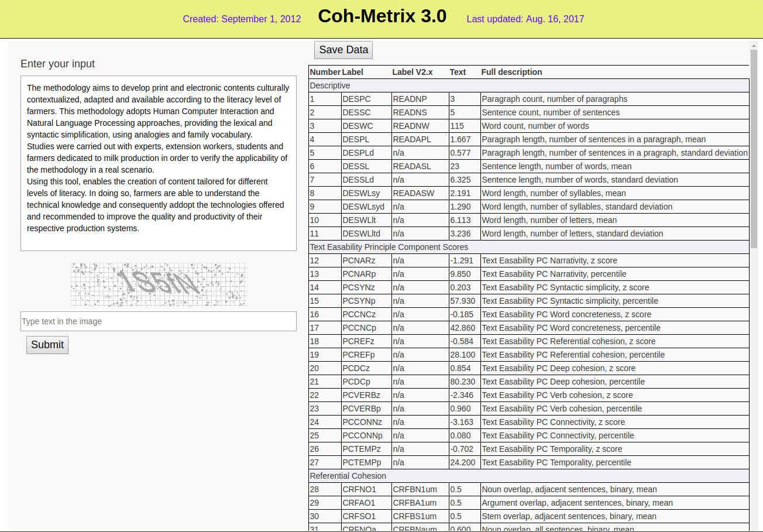
Task: Click the PCSYNz label cell
Action: [x=366, y=287]
